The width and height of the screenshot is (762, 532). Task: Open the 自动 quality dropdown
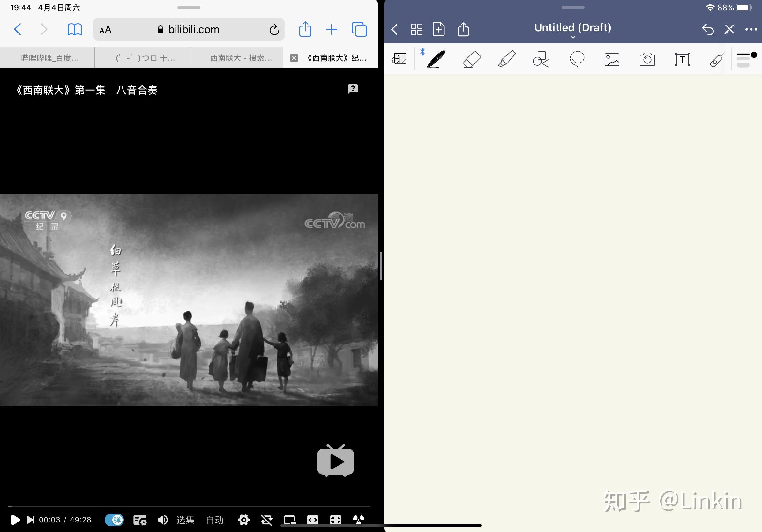tap(215, 520)
